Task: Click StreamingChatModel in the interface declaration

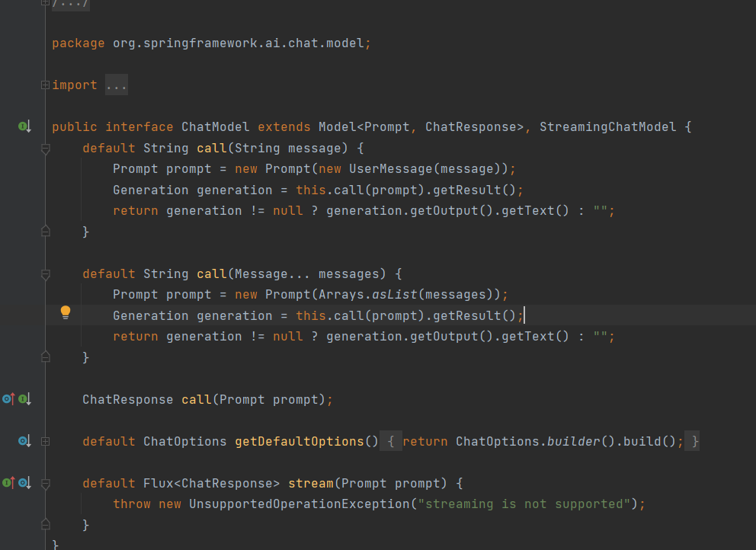Action: coord(607,126)
